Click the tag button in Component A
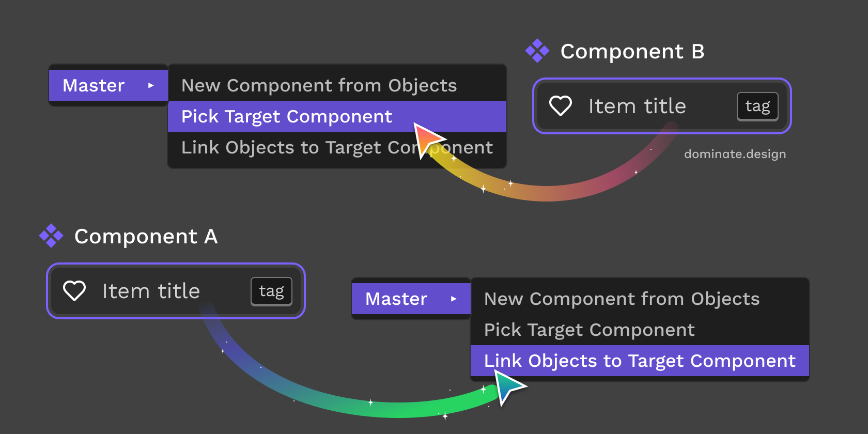Image resolution: width=868 pixels, height=434 pixels. tap(271, 291)
